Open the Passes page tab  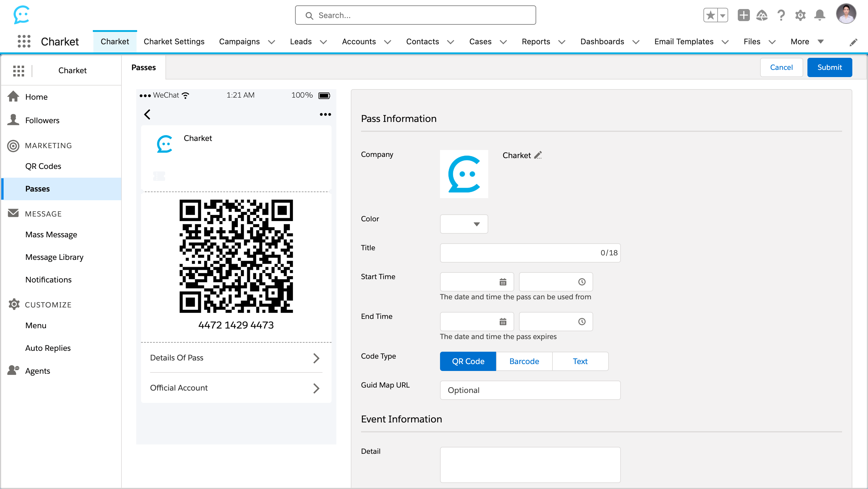[x=143, y=67]
